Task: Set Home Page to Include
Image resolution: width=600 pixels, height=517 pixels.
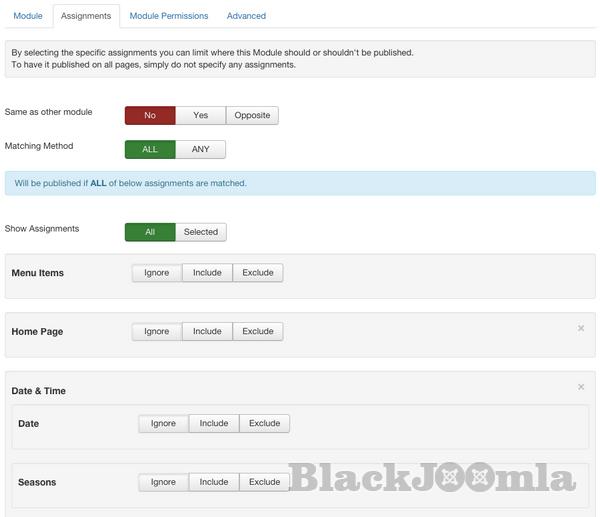Action: point(207,331)
